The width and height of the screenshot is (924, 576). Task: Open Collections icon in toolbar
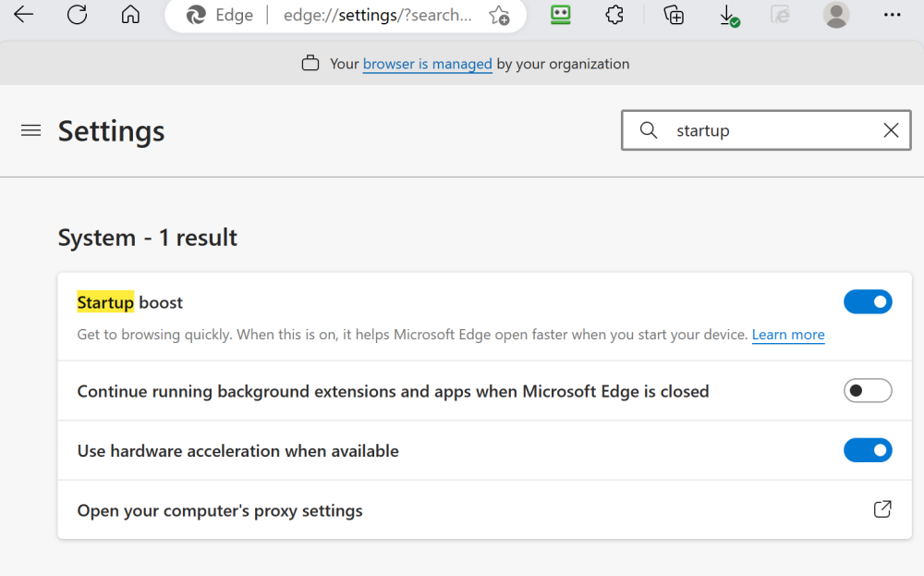pos(674,15)
